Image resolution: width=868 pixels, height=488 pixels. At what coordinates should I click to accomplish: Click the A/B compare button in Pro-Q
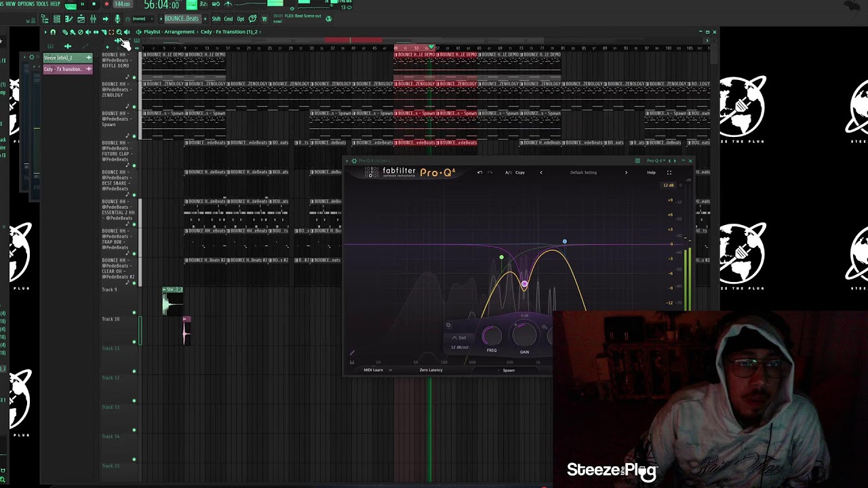coord(508,172)
